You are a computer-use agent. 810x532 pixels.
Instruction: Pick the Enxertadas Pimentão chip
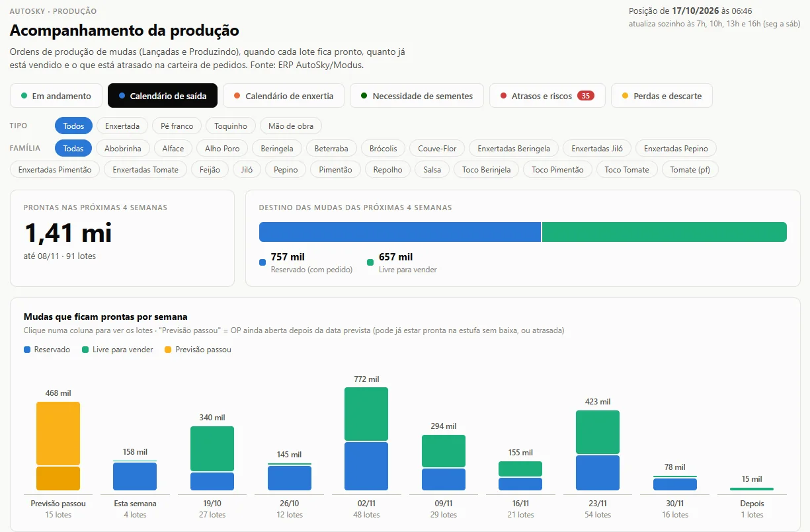click(x=55, y=169)
